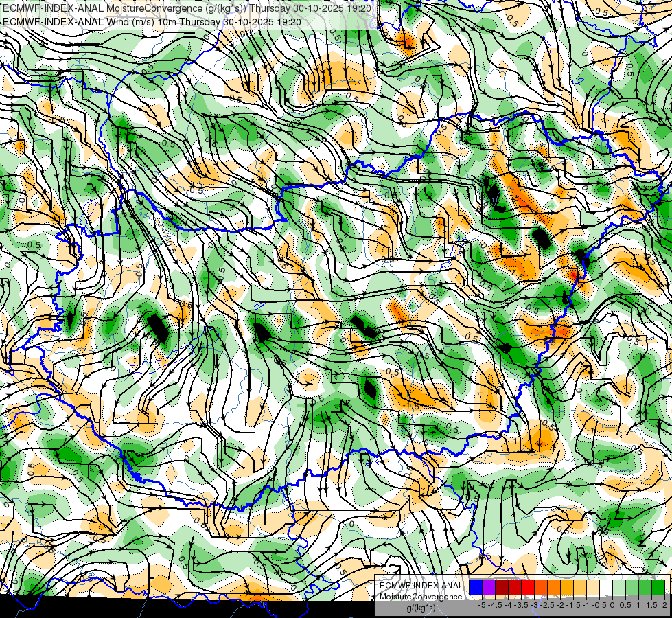Click the purple legend color swatch
Screen dimensions: 672x618
489,587
